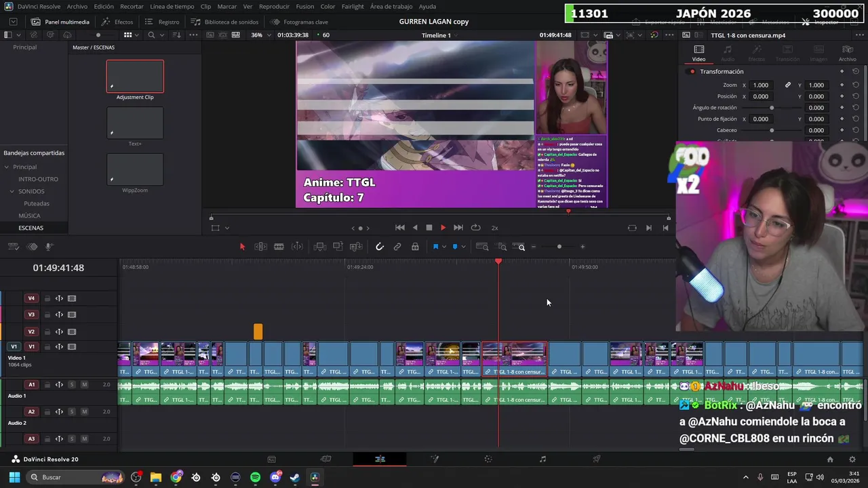Add a blue marker at playhead
Viewport: 868px width, 488px height.
tap(455, 247)
